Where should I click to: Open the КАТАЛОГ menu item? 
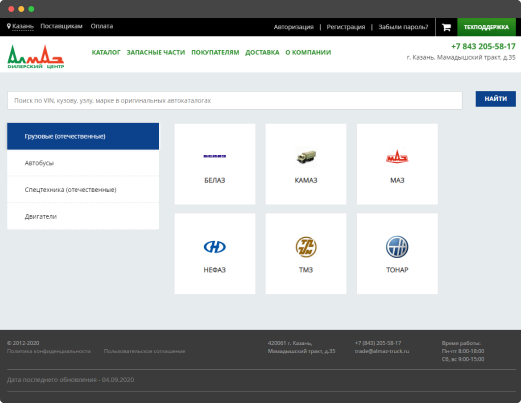coord(106,52)
